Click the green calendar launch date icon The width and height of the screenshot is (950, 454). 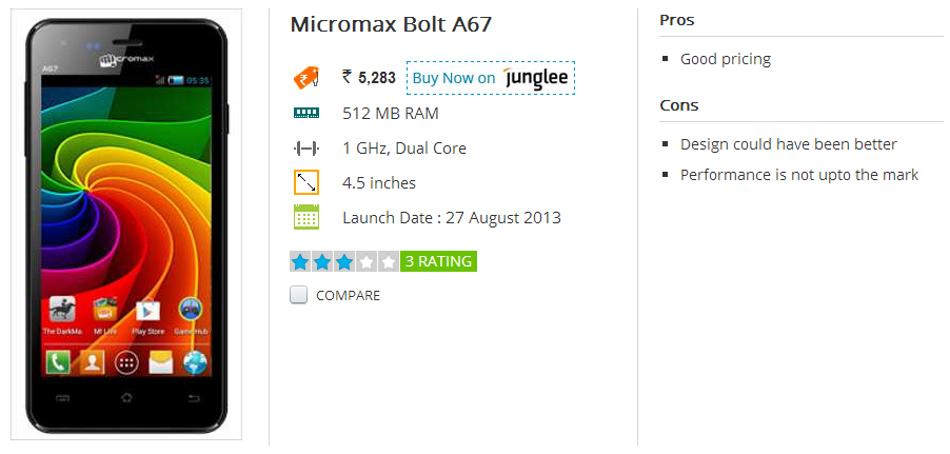[306, 217]
